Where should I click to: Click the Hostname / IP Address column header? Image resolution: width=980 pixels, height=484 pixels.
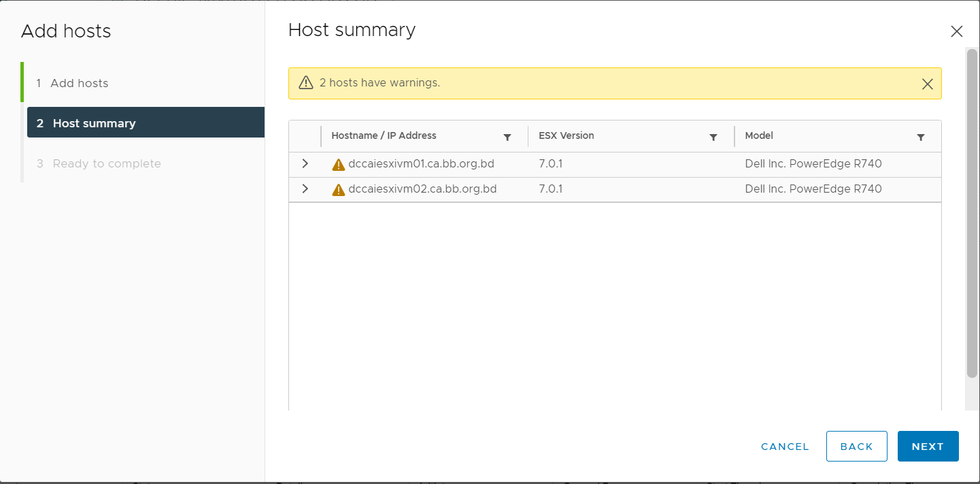[x=384, y=136]
